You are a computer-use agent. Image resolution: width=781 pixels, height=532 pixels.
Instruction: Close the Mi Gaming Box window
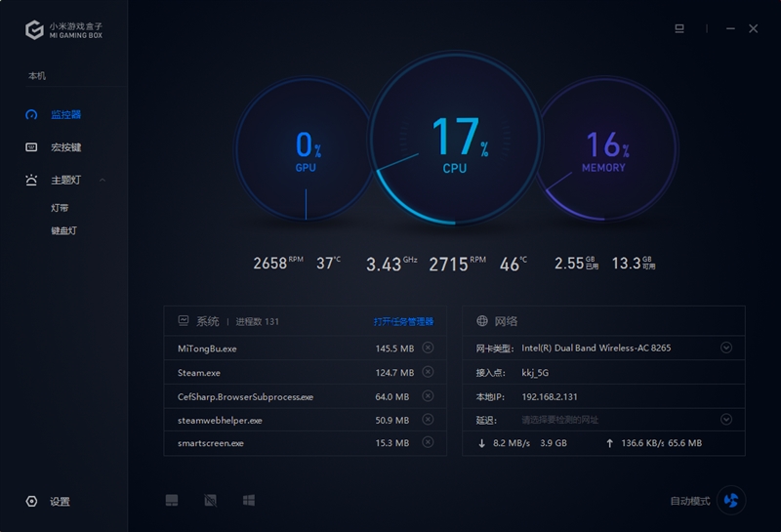click(x=753, y=29)
